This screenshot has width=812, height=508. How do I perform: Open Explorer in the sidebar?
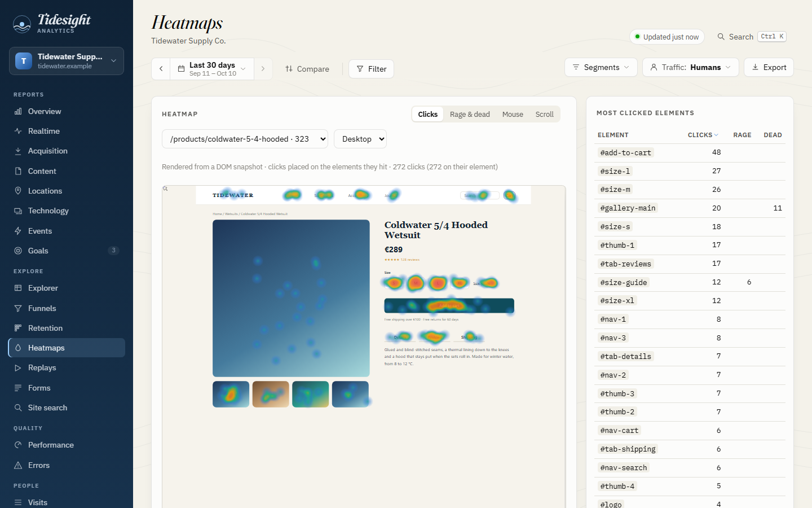[67, 288]
